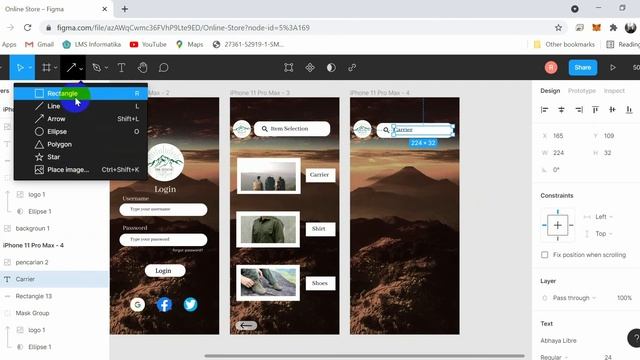The image size is (640, 360).
Task: Select the Move tool
Action: 20,68
